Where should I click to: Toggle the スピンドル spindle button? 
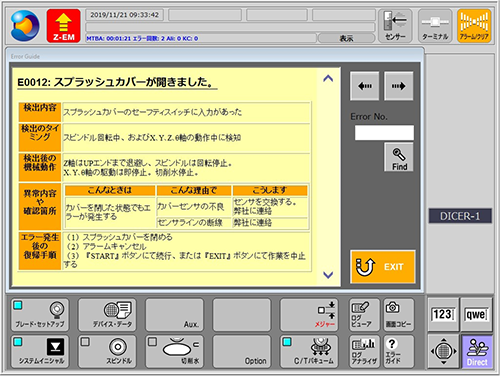[107, 352]
